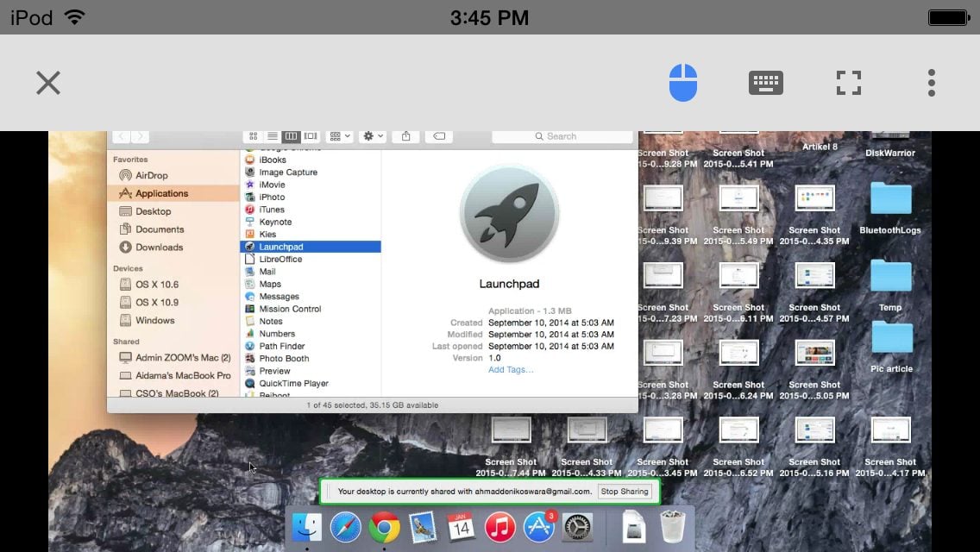Image resolution: width=980 pixels, height=552 pixels.
Task: Select the Temp desktop folder
Action: point(890,285)
